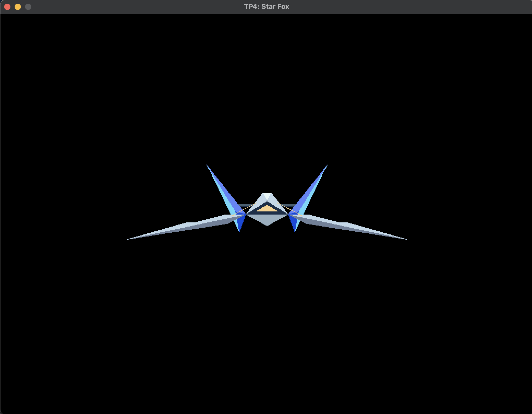Click the "TP4: Star Fox" window title text
The image size is (532, 414).
point(266,7)
